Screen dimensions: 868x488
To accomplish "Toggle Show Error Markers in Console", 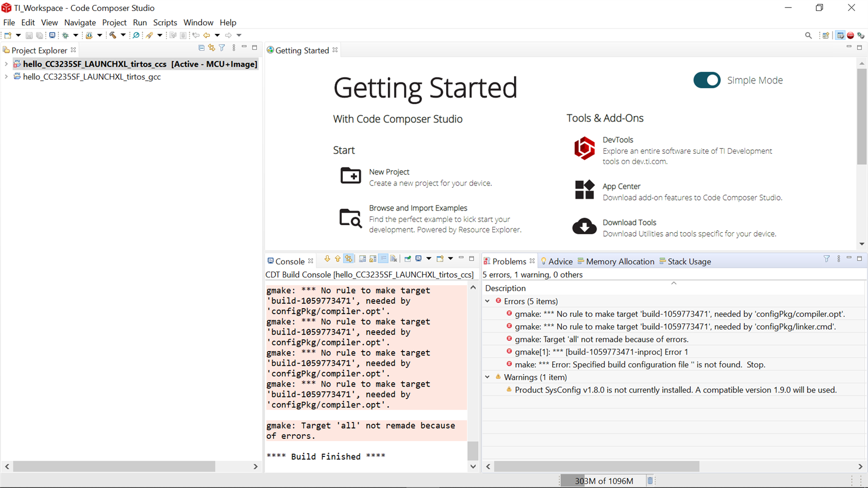I will coord(348,259).
